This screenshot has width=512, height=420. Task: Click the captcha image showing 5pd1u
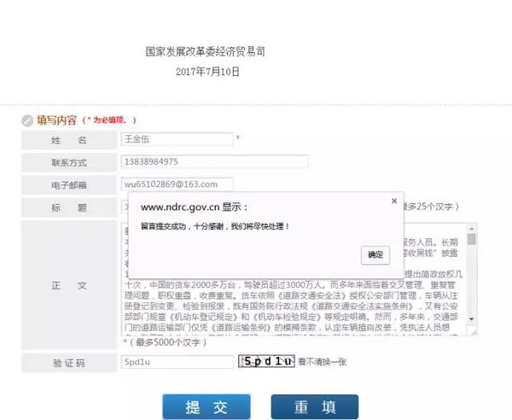267,362
